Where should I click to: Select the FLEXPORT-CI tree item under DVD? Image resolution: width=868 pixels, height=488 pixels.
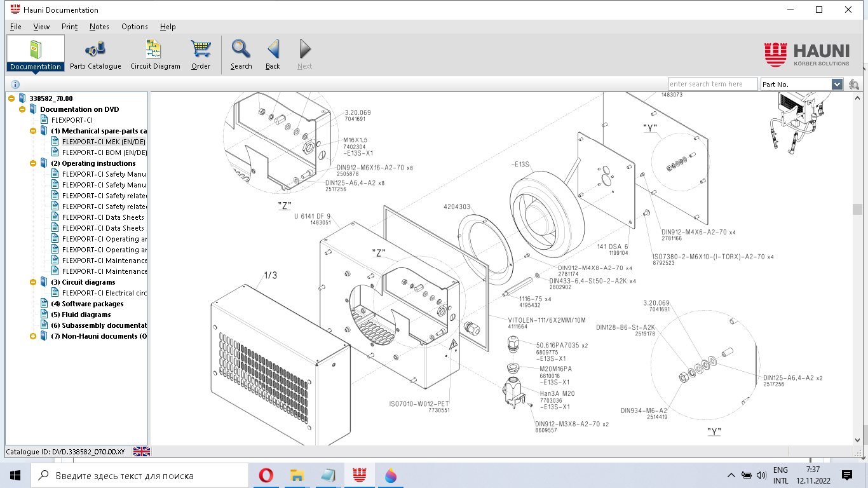click(x=72, y=120)
